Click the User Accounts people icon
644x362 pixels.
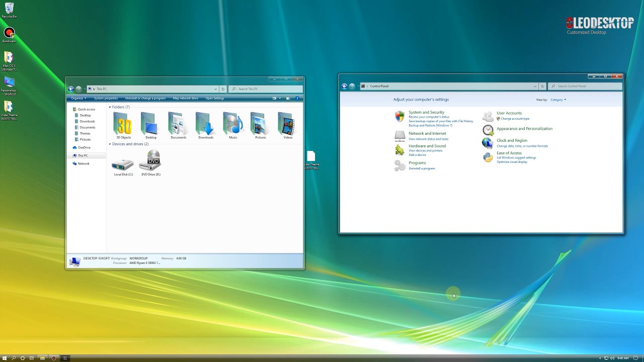(488, 116)
